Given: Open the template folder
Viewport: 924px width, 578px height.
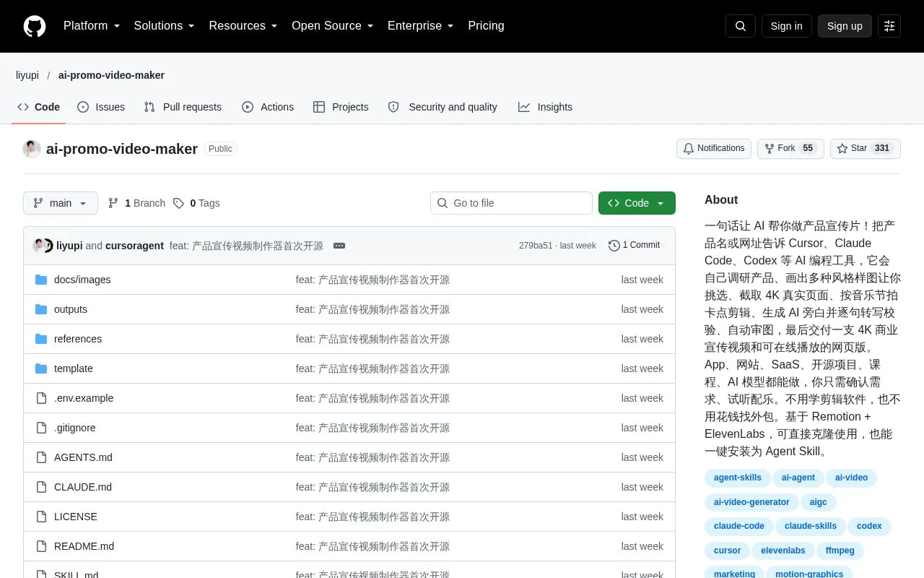Looking at the screenshot, I should pyautogui.click(x=74, y=368).
